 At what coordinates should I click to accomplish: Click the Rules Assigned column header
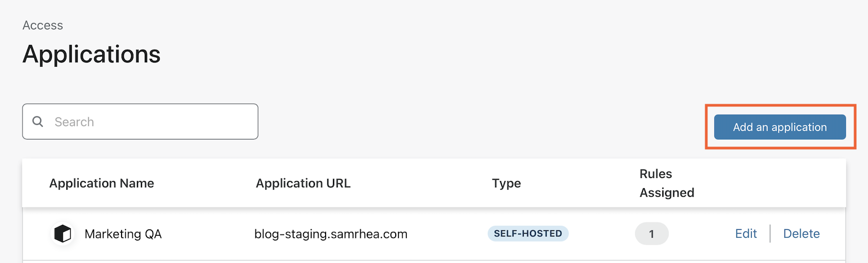pyautogui.click(x=666, y=183)
